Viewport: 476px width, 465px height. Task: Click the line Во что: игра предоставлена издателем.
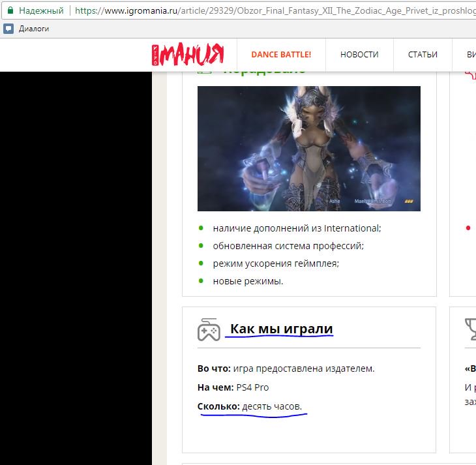click(x=286, y=368)
